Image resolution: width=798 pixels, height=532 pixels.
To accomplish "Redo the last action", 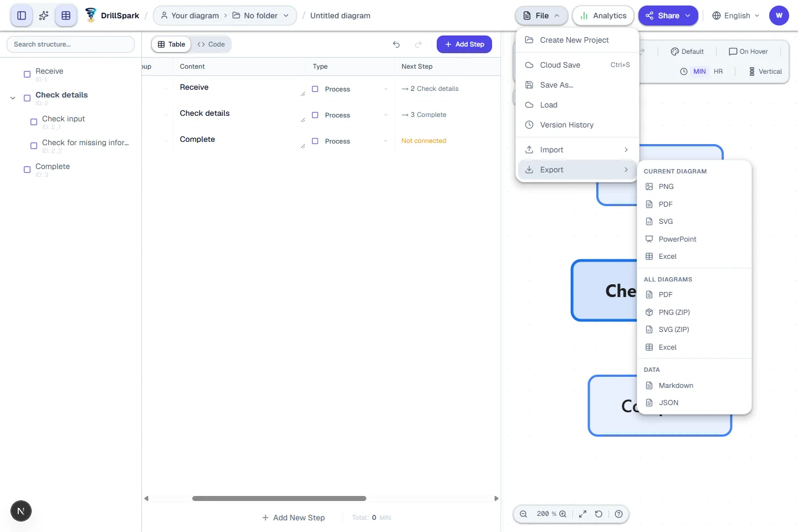I will coord(418,44).
